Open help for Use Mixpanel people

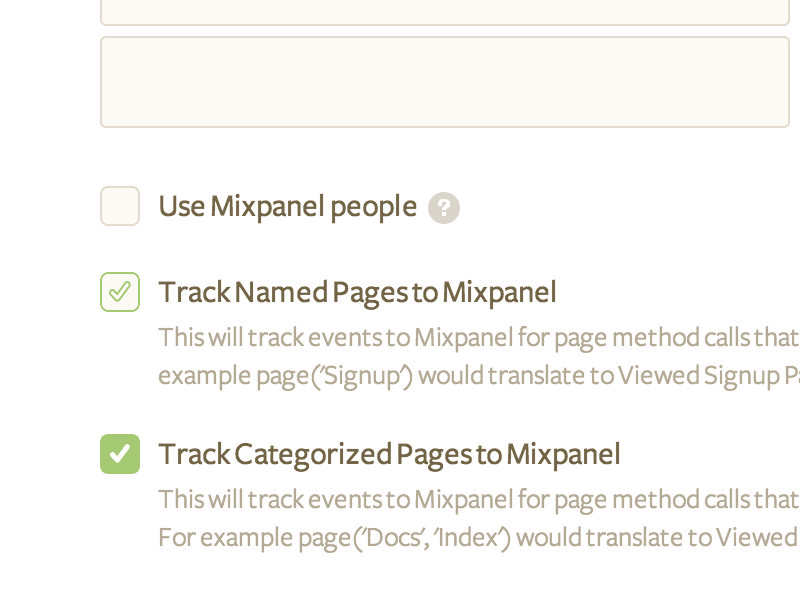[444, 208]
